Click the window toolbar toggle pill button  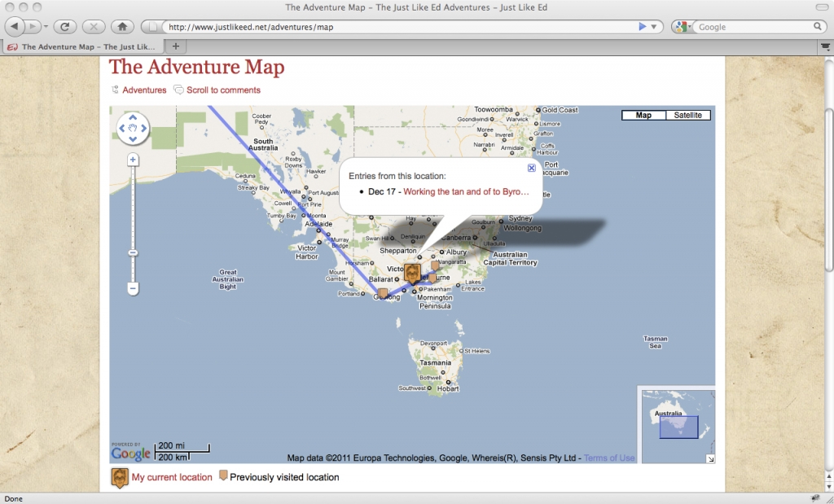[x=822, y=7]
